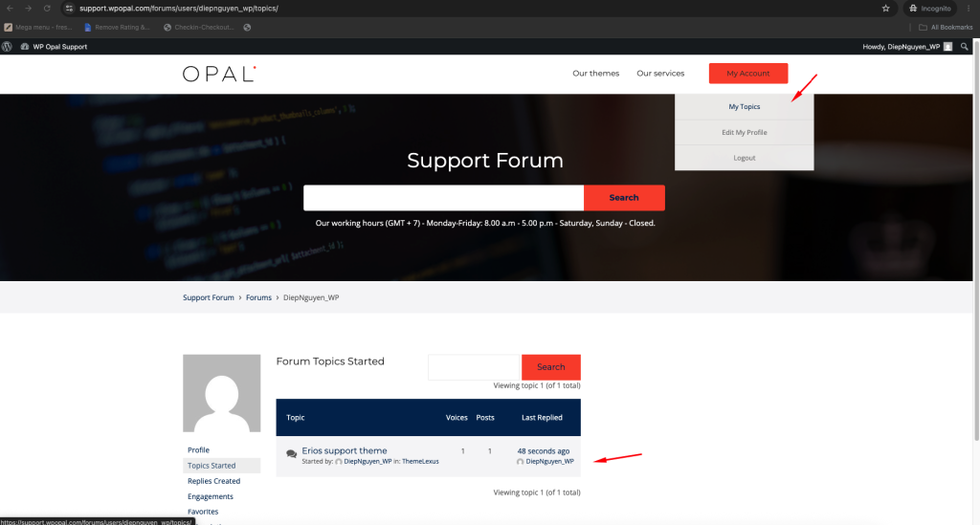Click the Support Forum search field
980x525 pixels.
444,198
